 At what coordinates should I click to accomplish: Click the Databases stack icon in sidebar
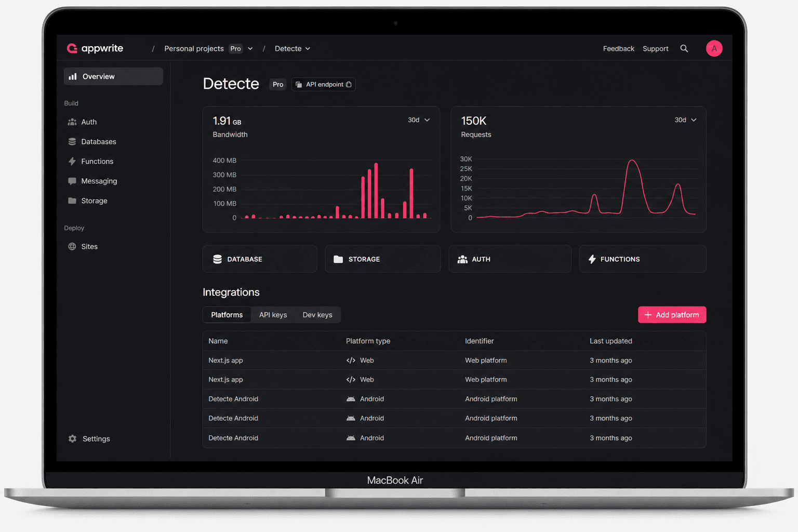pos(72,142)
